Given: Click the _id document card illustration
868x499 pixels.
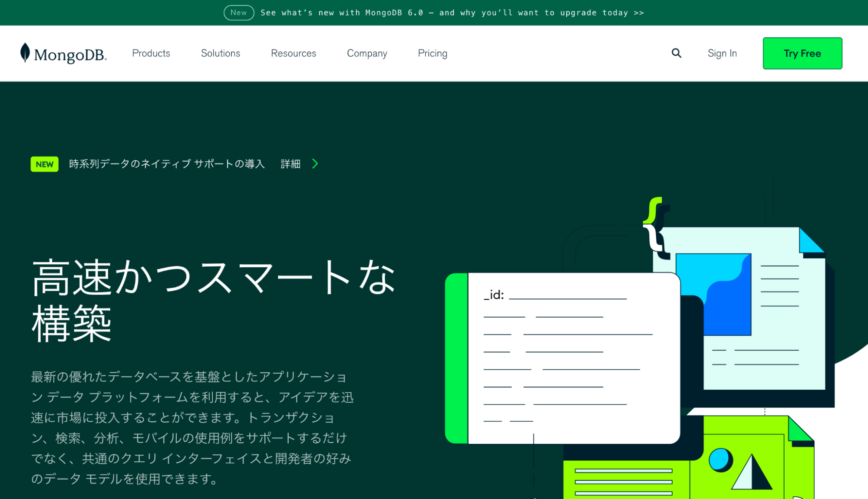Looking at the screenshot, I should 562,358.
